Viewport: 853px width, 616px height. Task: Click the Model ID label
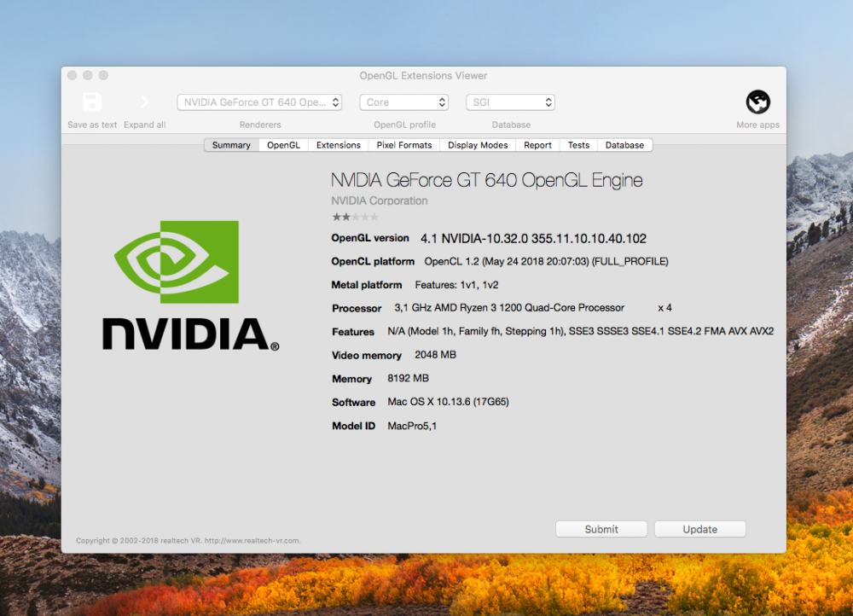pos(354,426)
